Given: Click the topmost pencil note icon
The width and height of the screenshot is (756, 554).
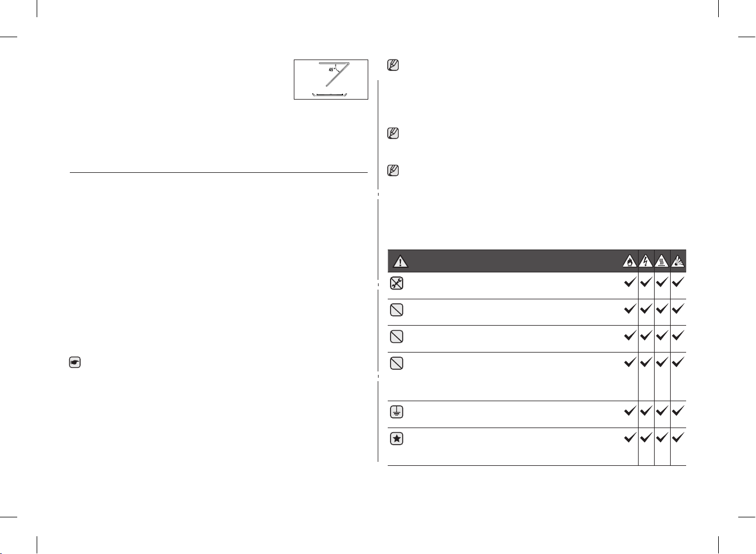Looking at the screenshot, I should coord(393,65).
